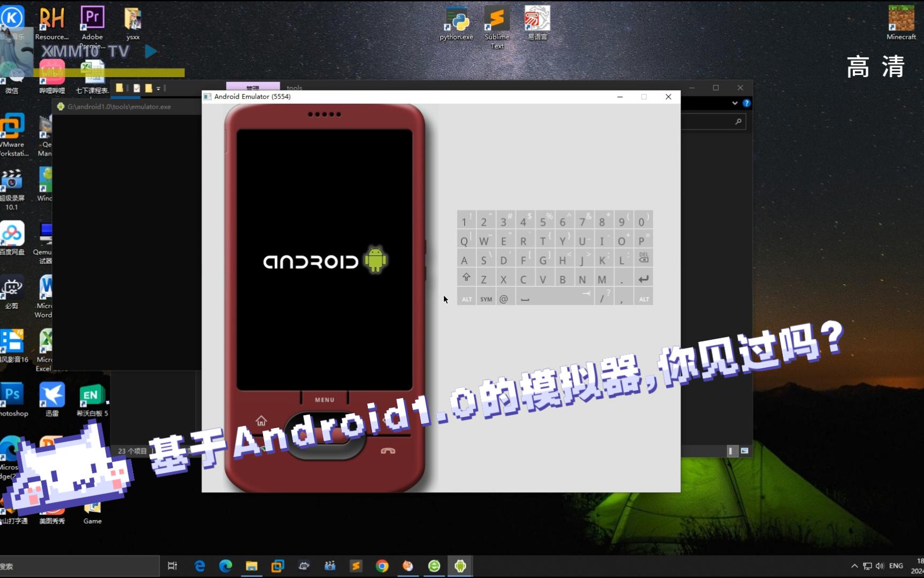Click the right ALT key on the emulator keyboard

click(x=643, y=298)
